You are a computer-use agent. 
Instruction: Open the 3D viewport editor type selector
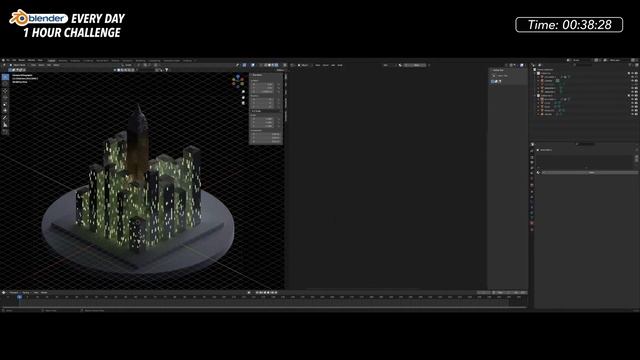click(4, 65)
